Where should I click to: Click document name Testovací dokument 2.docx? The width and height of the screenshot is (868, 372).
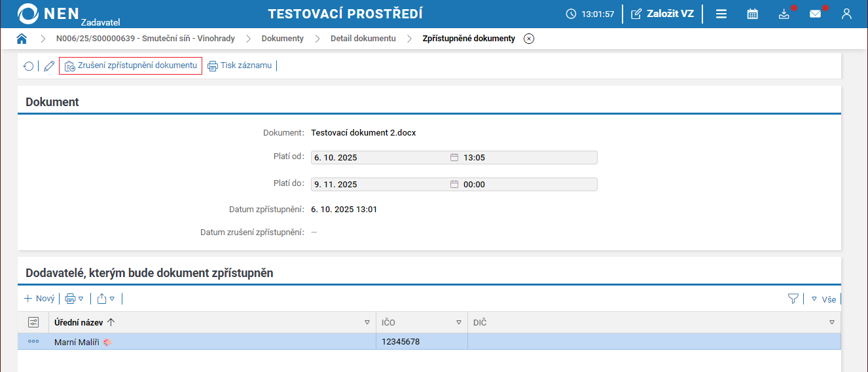pos(363,132)
